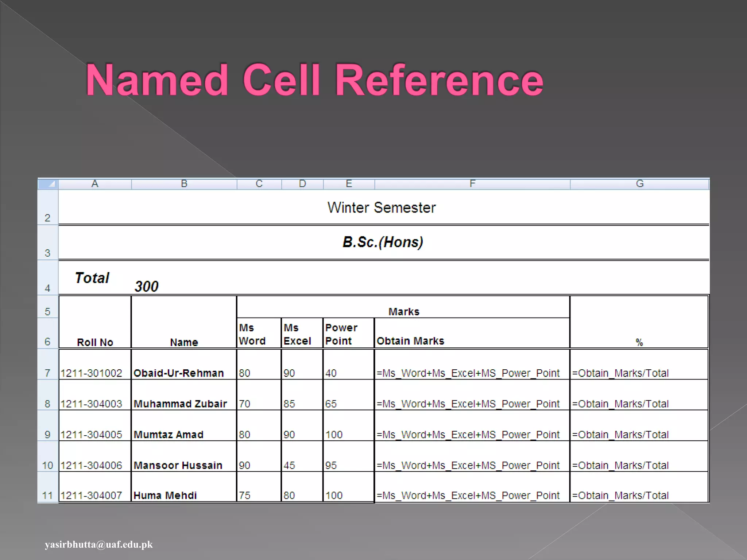Image resolution: width=747 pixels, height=560 pixels.
Task: Select the Total value cell 300
Action: pos(147,286)
